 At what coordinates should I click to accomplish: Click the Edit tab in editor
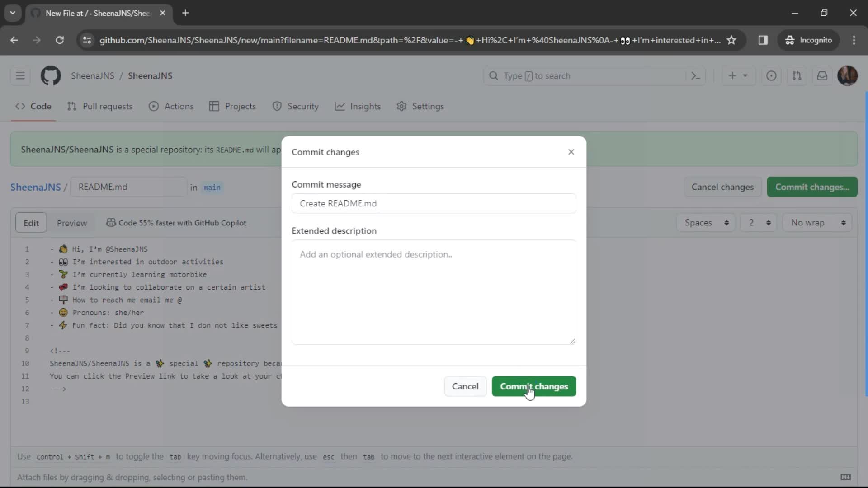[x=30, y=223]
